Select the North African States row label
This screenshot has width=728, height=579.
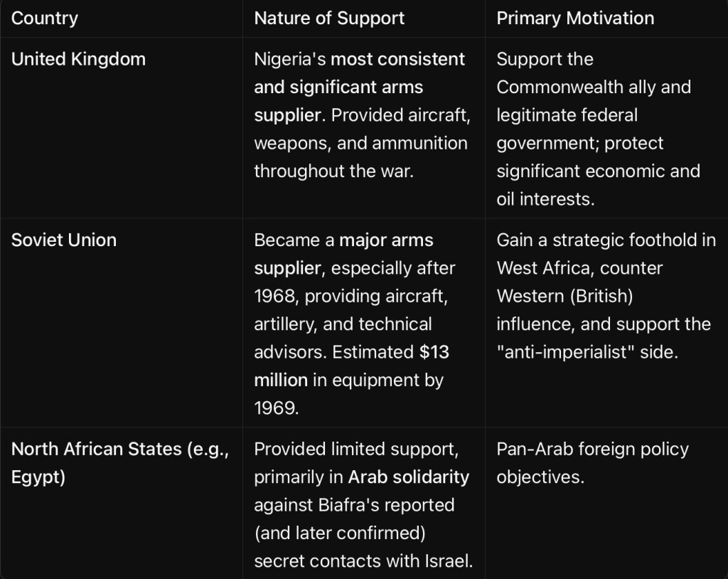coord(119,450)
